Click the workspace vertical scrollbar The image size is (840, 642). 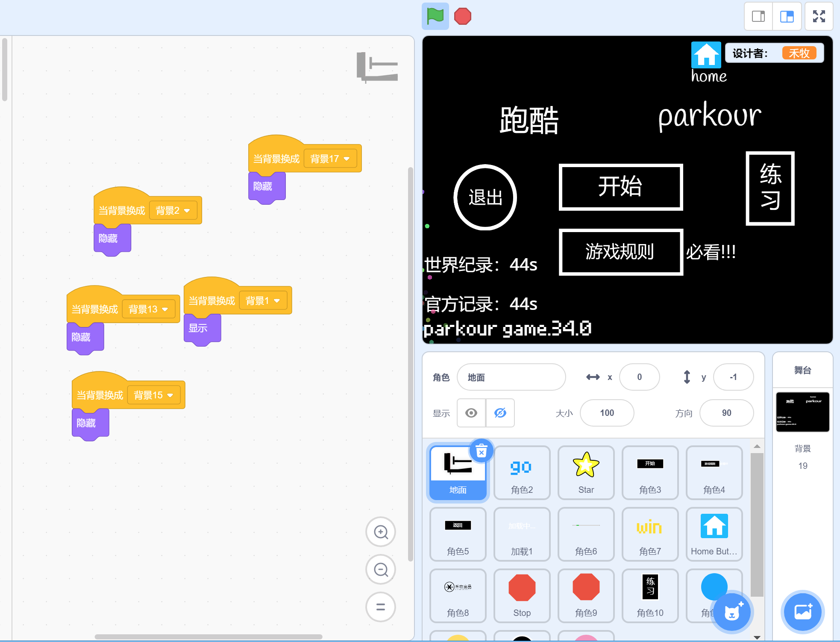[411, 364]
